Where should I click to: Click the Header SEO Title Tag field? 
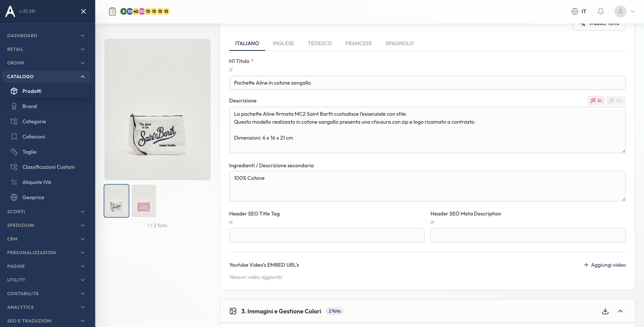click(327, 235)
